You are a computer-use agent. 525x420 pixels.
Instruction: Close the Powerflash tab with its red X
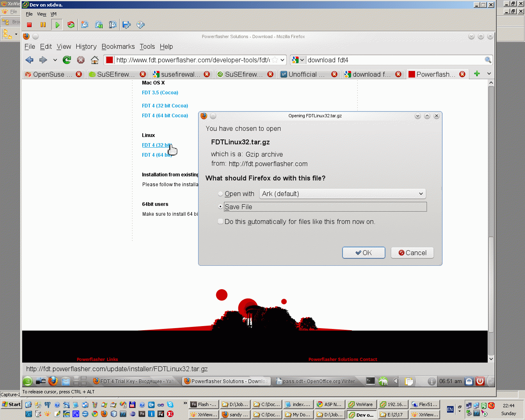tap(462, 74)
